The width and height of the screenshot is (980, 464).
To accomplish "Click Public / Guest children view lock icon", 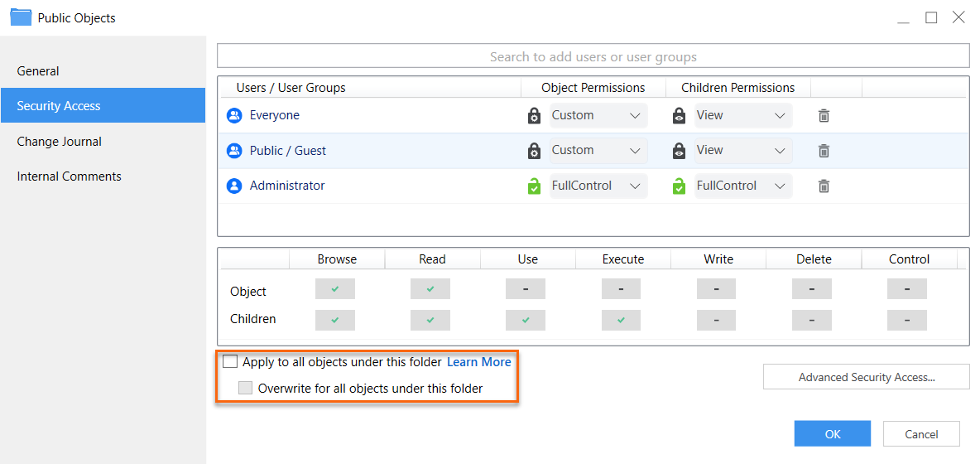I will [679, 151].
